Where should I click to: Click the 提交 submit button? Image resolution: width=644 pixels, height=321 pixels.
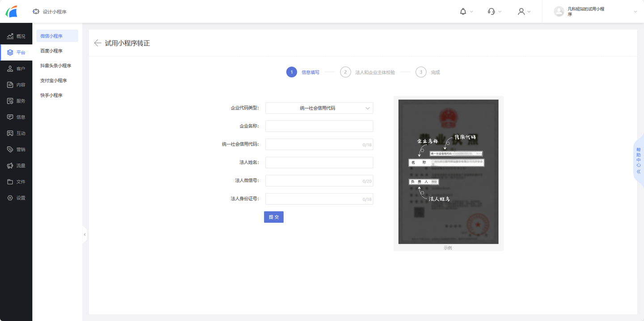273,217
